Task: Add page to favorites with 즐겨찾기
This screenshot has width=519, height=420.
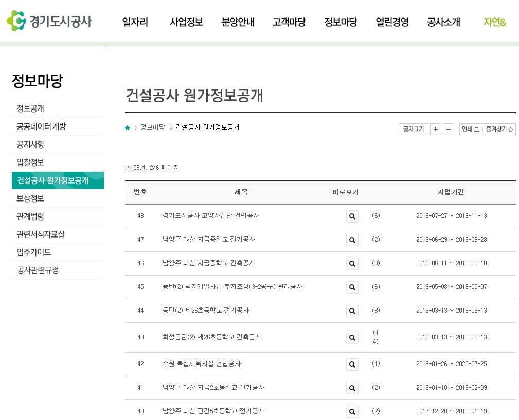Action: tap(499, 130)
